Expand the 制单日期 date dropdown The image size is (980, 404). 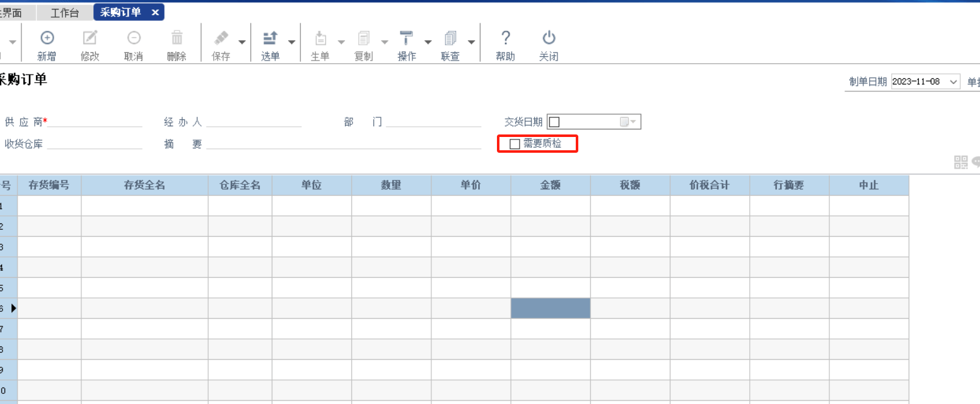953,82
